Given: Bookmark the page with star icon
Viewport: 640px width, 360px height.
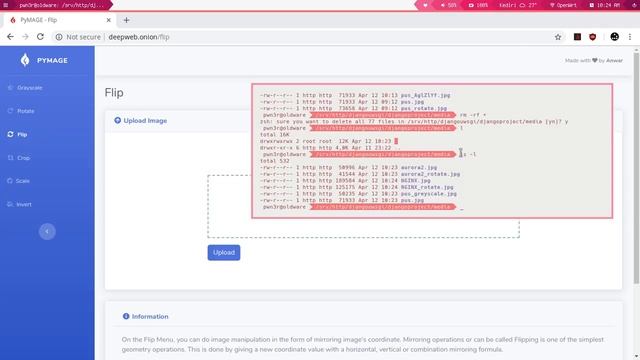Looking at the screenshot, I should 558,37.
